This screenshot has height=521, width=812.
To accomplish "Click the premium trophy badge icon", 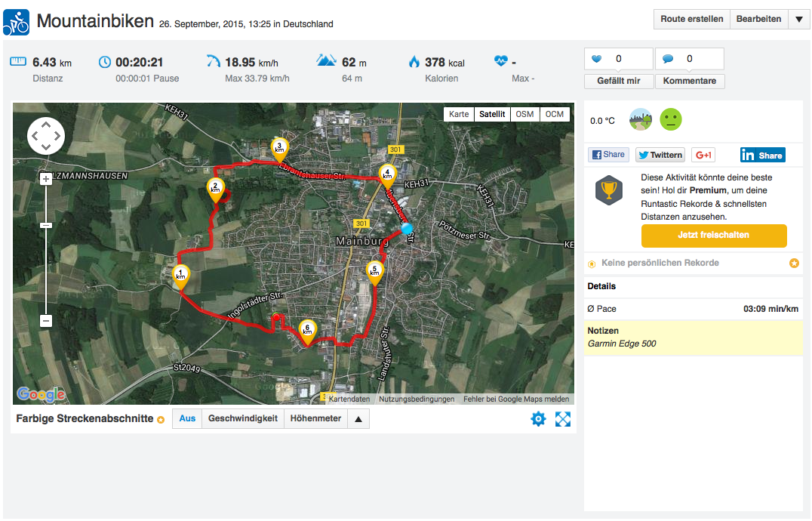I will [609, 190].
